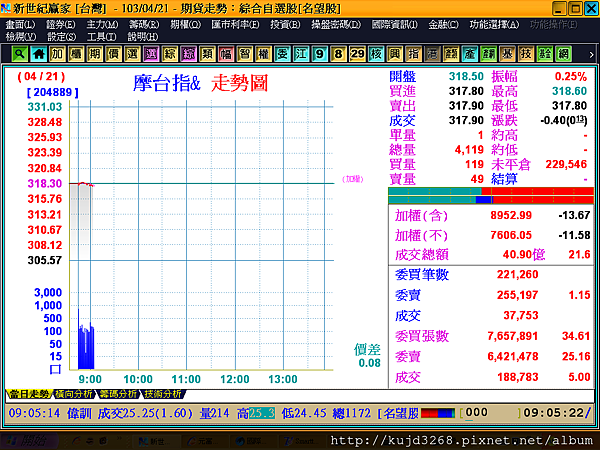Image resolution: width=600 pixels, height=450 pixels.
Task: Click the 未平倉 value 229,546
Action: [x=566, y=165]
